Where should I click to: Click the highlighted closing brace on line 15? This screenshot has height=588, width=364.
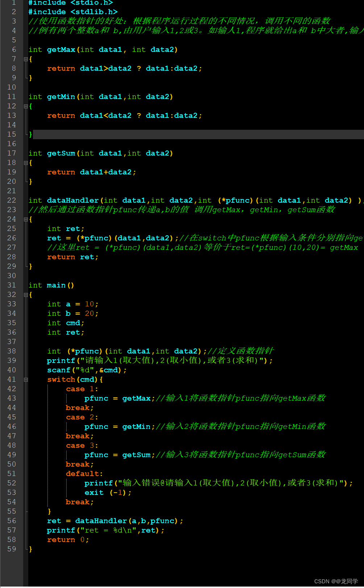30,134
